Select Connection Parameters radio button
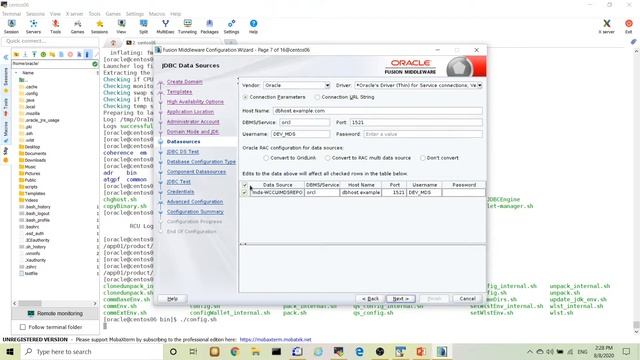This screenshot has width=640, height=360. click(245, 97)
